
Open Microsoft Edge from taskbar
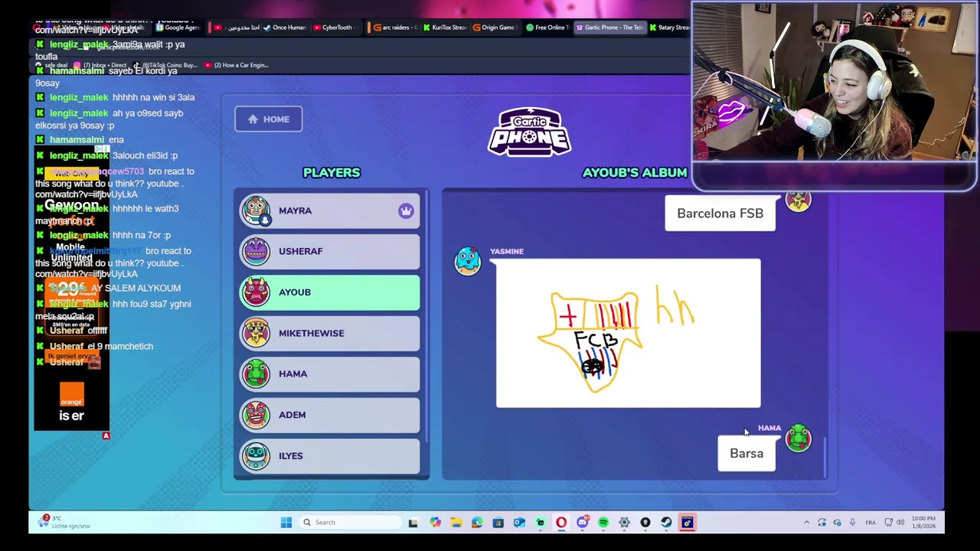(x=477, y=523)
